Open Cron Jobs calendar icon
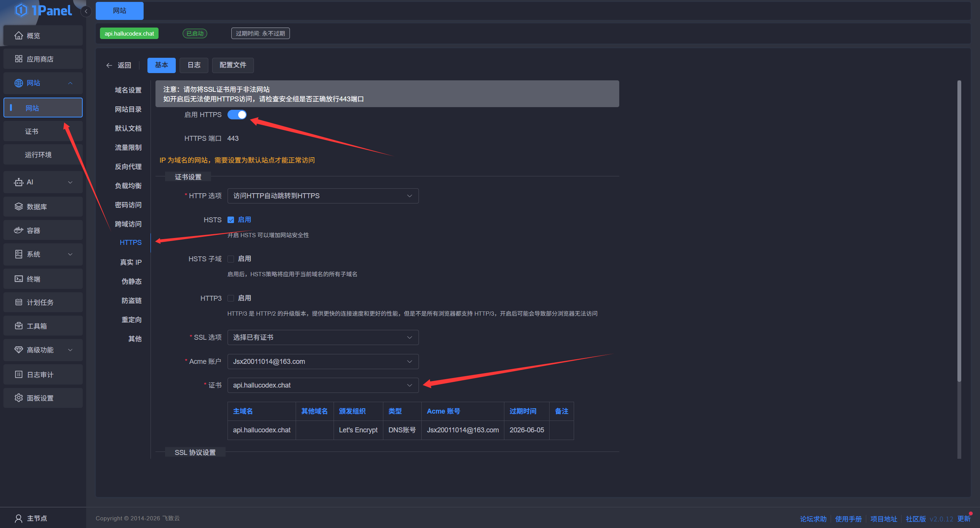Viewport: 980px width, 528px height. [x=18, y=302]
